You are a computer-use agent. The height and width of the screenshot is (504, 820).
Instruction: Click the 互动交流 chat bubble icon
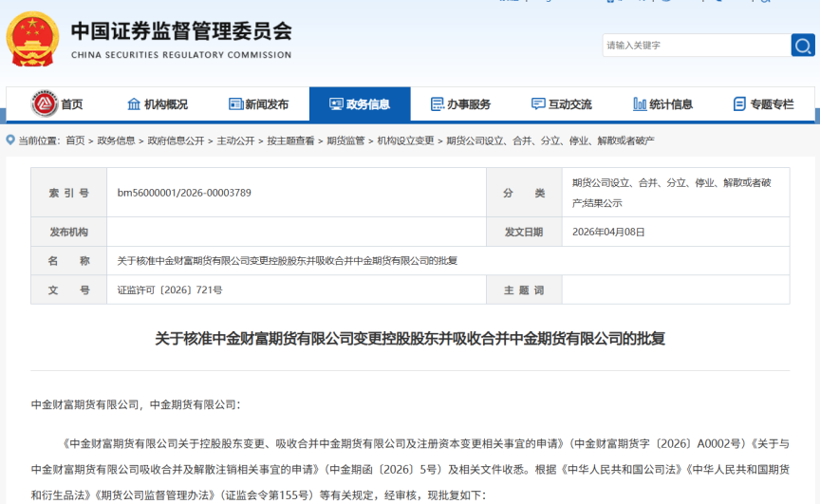click(538, 104)
